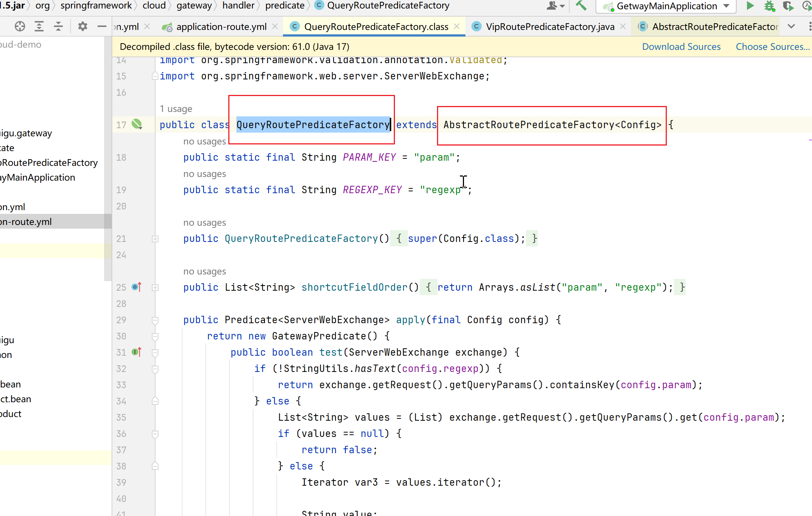Screen dimensions: 812x516
Task: Close the VipRoutePredicateFactory.java tab
Action: 623,26
